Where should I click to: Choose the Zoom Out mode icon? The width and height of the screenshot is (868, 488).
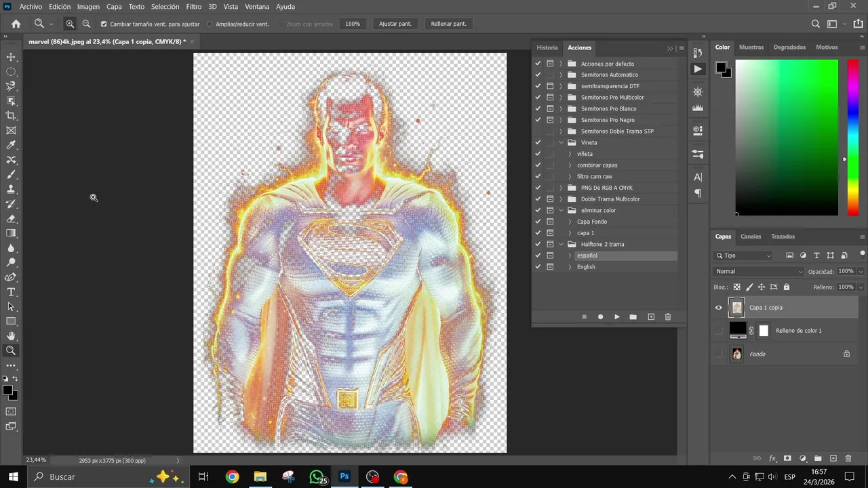point(86,24)
